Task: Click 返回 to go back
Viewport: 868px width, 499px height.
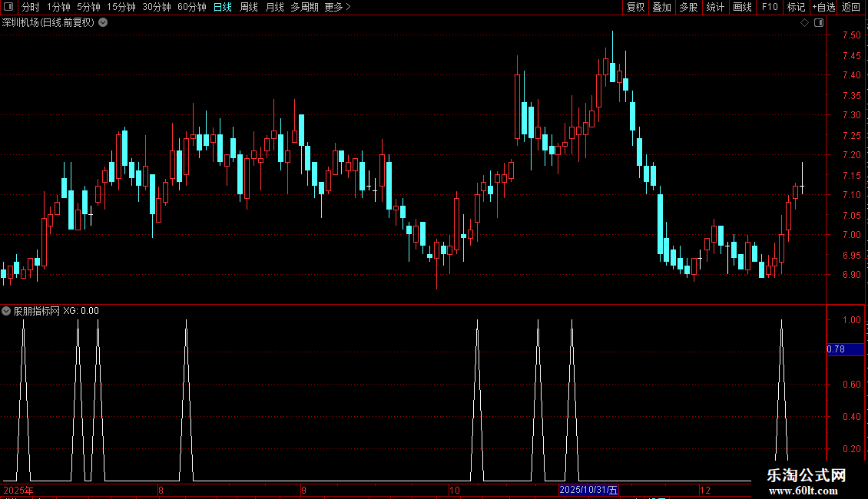Action: (x=851, y=7)
